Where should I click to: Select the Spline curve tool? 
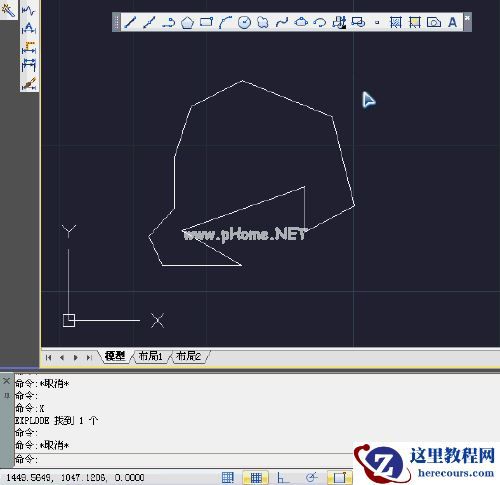[282, 22]
